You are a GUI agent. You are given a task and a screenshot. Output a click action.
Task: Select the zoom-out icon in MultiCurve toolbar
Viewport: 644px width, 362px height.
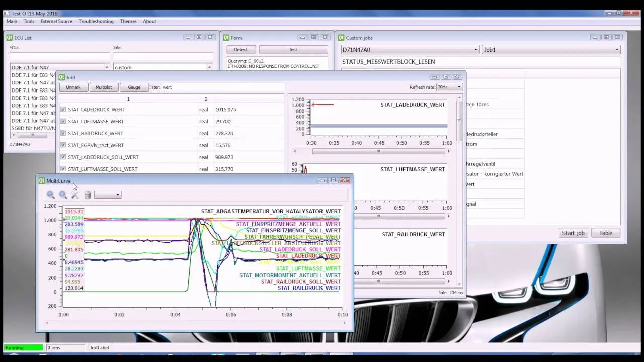[50, 195]
